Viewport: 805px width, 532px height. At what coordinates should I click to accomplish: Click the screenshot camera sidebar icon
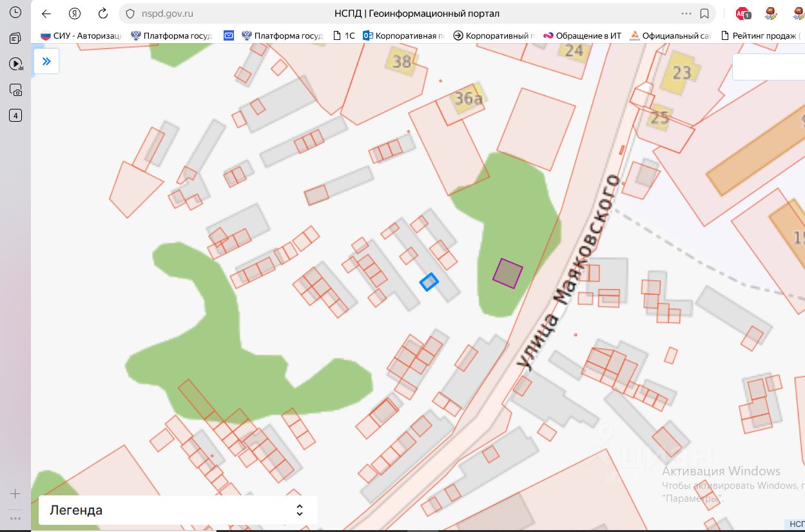coord(15,90)
